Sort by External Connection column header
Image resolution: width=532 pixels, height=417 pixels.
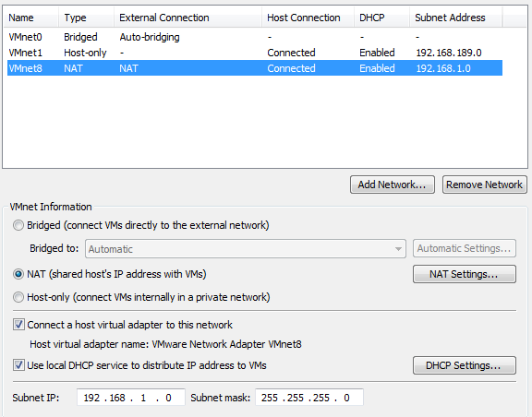coord(188,18)
